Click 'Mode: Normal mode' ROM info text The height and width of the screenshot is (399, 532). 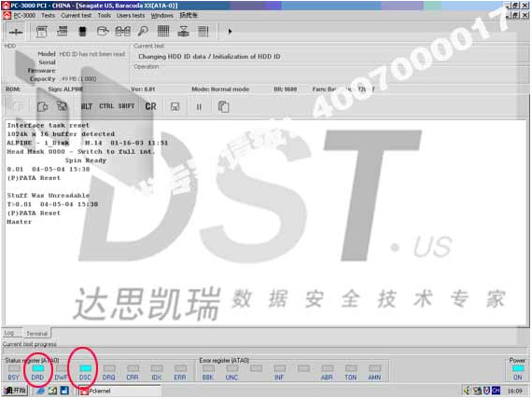220,89
